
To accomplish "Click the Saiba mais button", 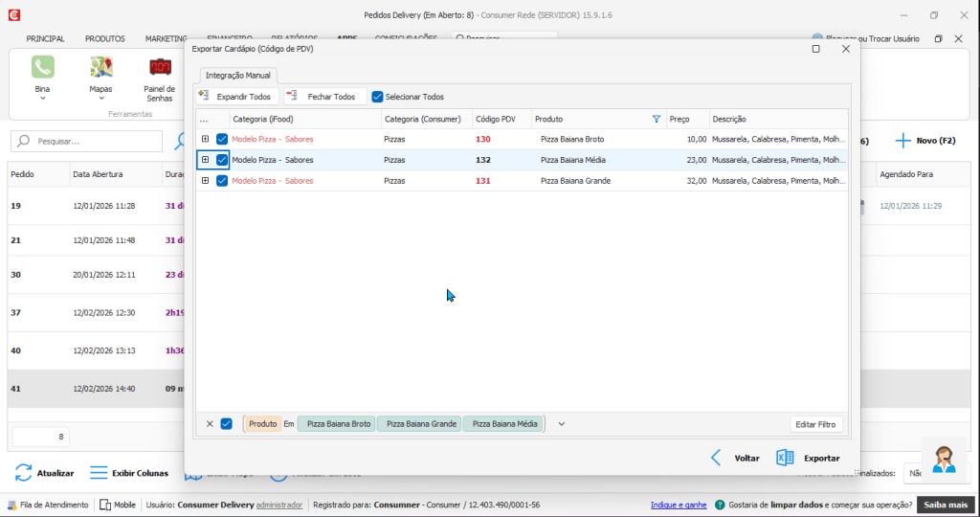I will coord(945,505).
